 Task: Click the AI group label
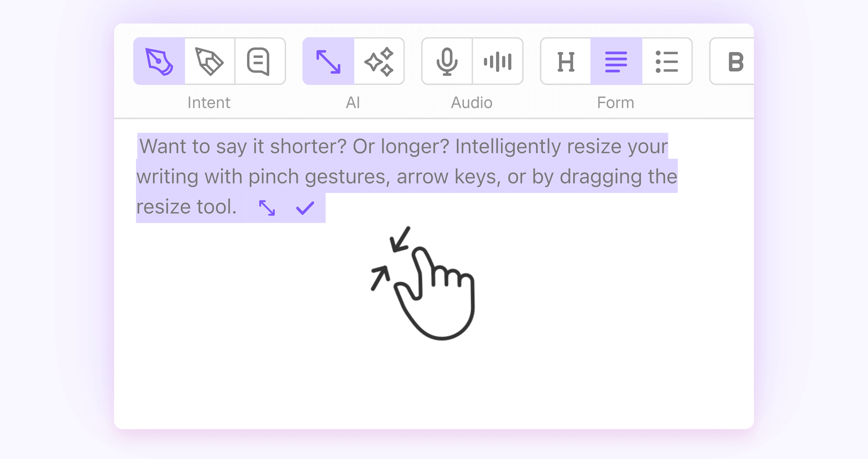click(x=353, y=102)
